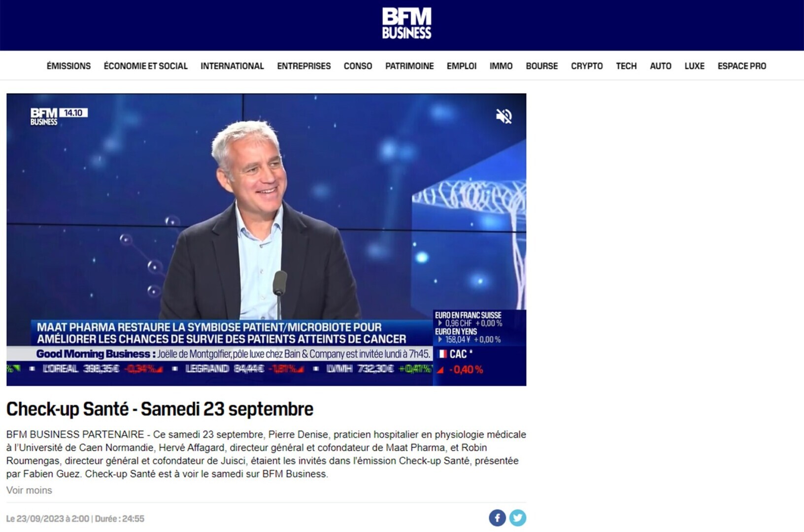Collapse description with Voir moins

[x=29, y=490]
